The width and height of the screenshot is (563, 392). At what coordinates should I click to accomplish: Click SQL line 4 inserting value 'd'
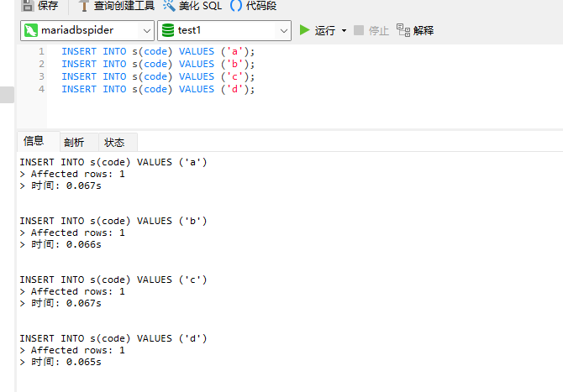pos(158,89)
